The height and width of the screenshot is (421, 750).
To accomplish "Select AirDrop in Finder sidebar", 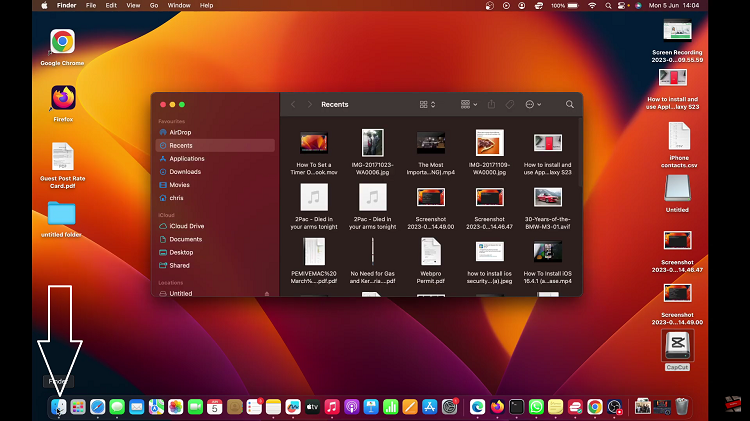I will [x=215, y=132].
